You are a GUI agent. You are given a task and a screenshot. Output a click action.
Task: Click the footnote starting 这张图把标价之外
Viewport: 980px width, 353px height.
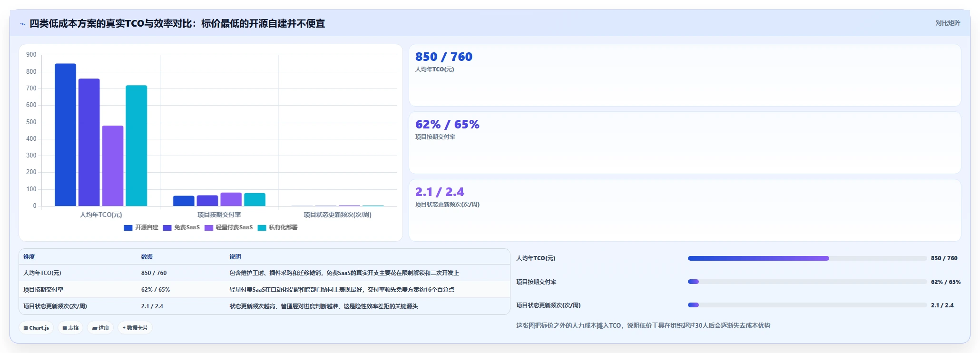(643, 326)
